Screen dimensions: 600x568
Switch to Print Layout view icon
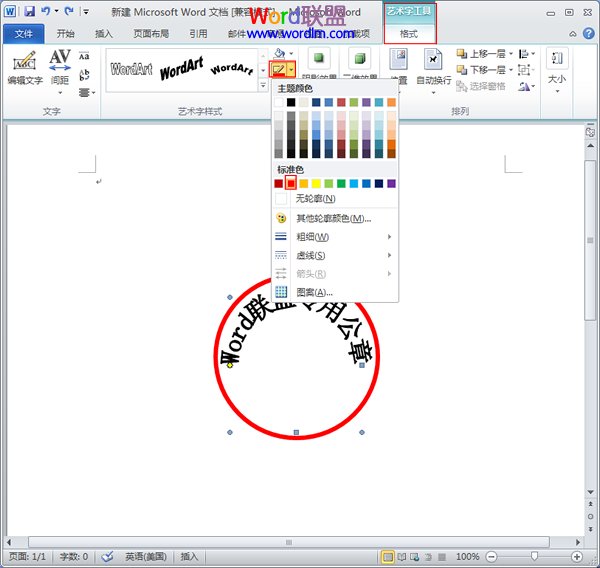tap(388, 557)
